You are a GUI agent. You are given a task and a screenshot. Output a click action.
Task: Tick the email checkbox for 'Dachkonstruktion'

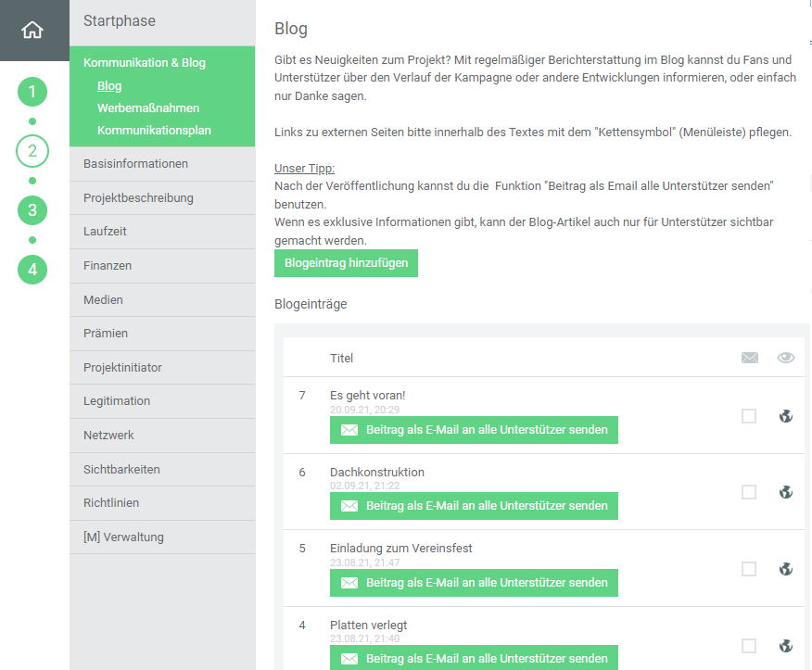tap(749, 492)
